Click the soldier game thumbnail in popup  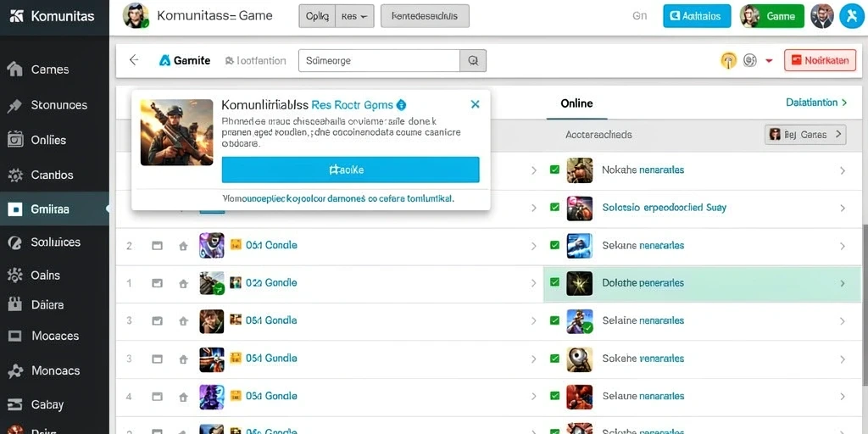(176, 132)
